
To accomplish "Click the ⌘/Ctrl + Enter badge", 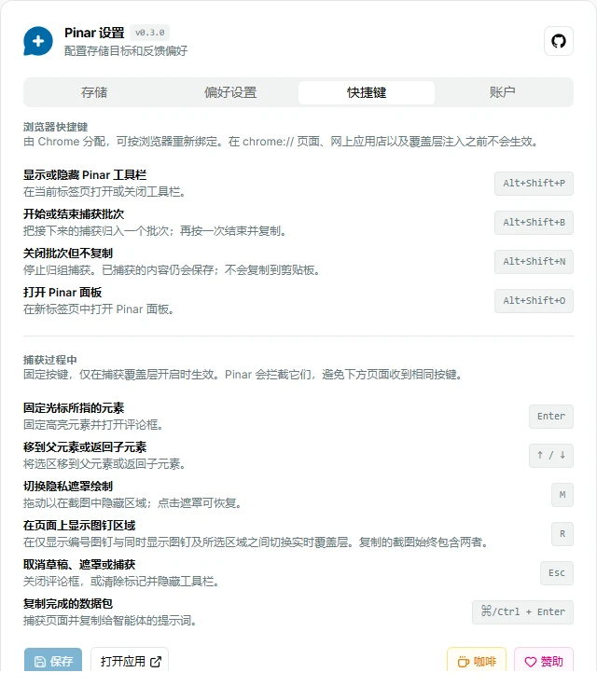I will (x=522, y=612).
